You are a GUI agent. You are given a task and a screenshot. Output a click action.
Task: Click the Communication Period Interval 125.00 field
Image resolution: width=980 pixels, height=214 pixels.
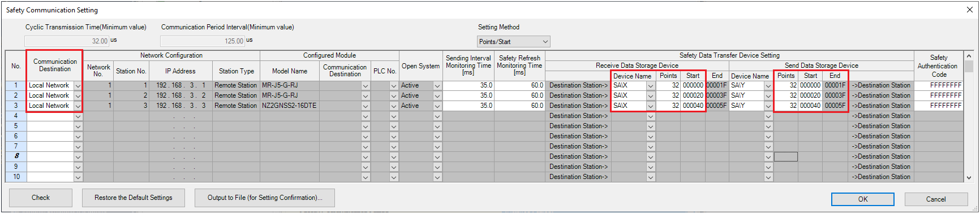pyautogui.click(x=203, y=41)
